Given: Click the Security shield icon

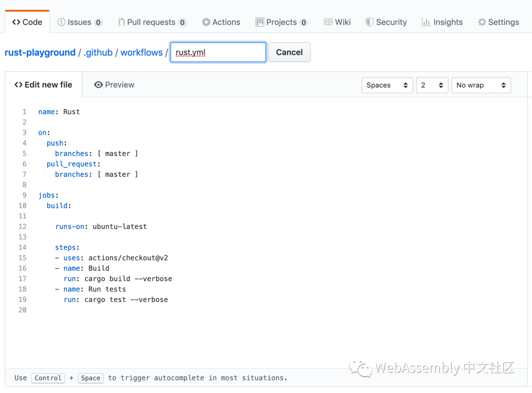Looking at the screenshot, I should 369,22.
